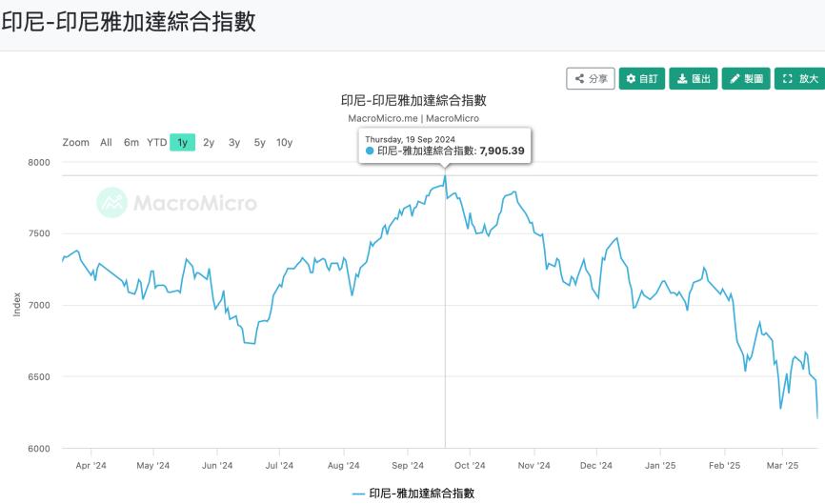Viewport: 825px width, 504px height.
Task: Select the 6m zoom range
Action: tap(131, 143)
